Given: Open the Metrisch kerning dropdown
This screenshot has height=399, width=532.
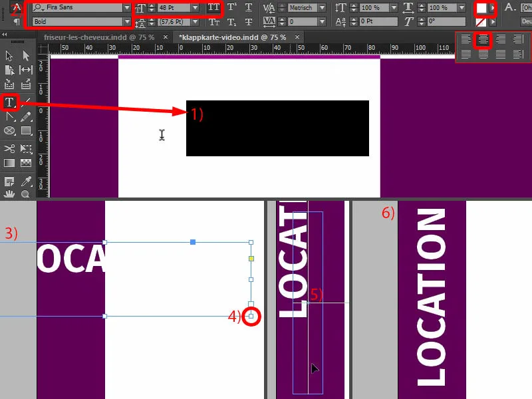Looking at the screenshot, I should pyautogui.click(x=322, y=7).
